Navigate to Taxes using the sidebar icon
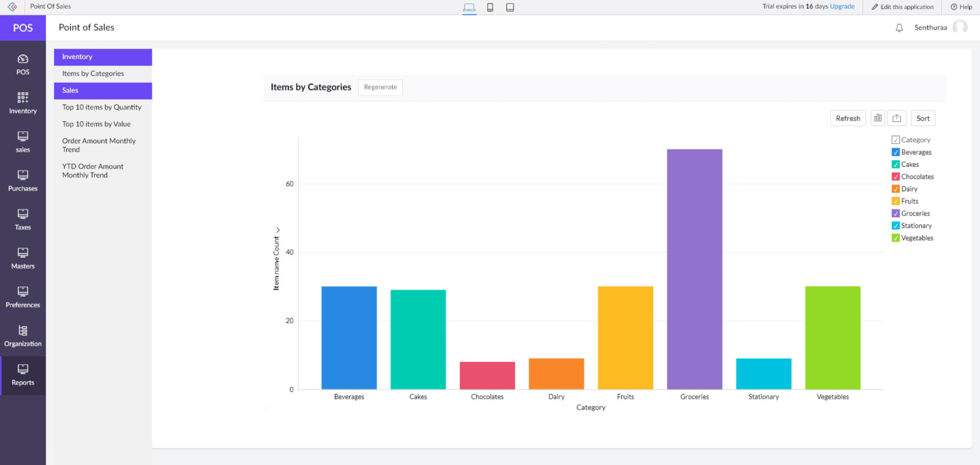Screen dimensions: 980x465 (x=23, y=218)
